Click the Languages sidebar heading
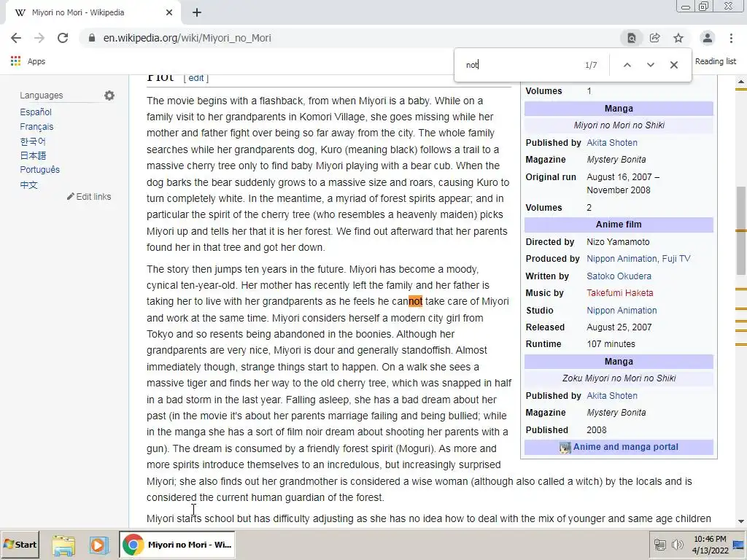Image resolution: width=747 pixels, height=560 pixels. point(42,96)
